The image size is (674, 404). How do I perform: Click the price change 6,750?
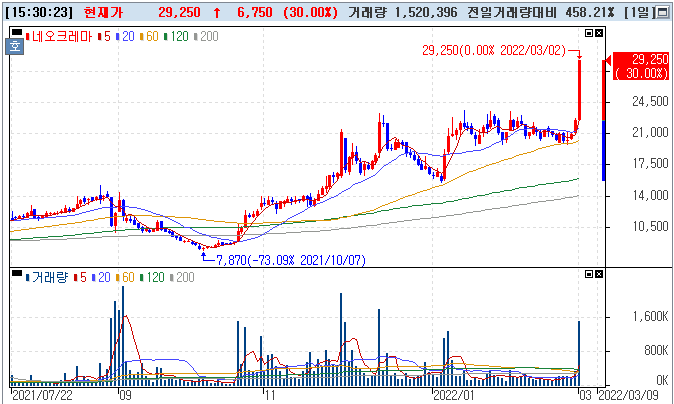tap(254, 12)
